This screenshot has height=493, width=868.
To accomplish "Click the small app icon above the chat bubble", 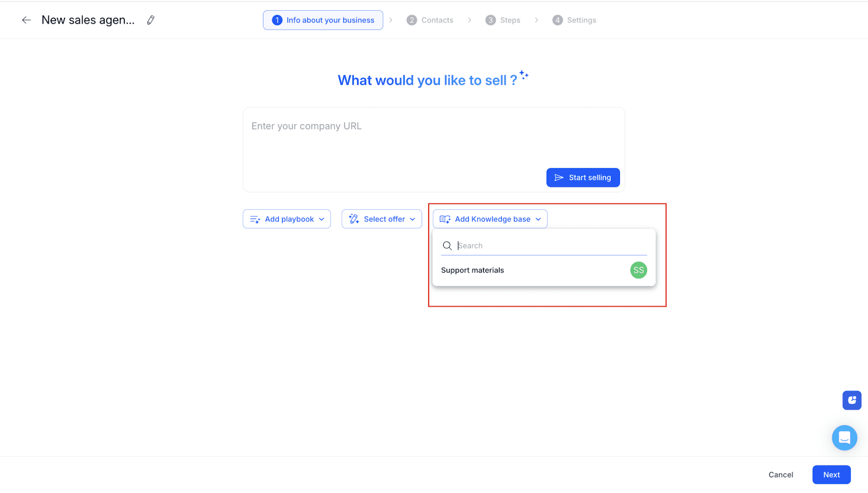I will 852,400.
